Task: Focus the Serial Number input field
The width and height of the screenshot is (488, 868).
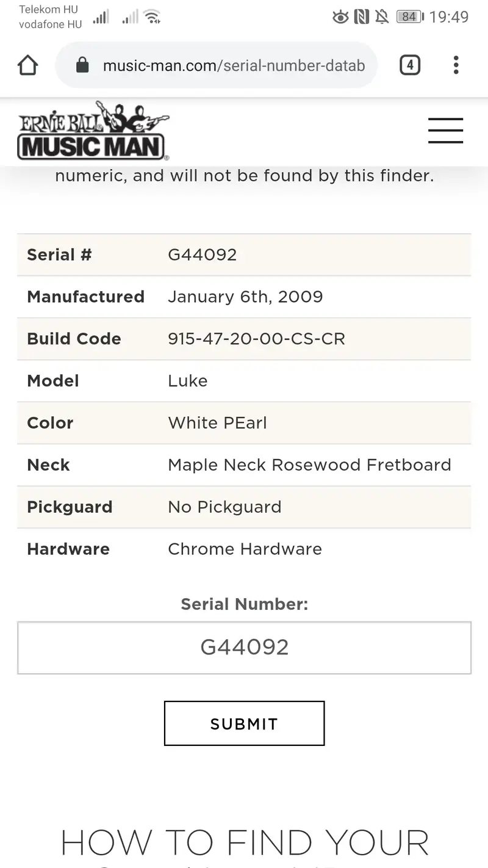Action: pyautogui.click(x=244, y=648)
